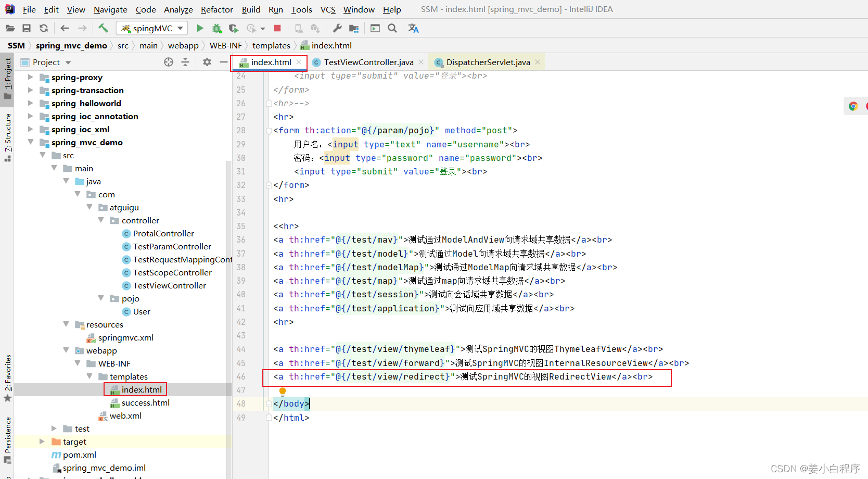Screen dimensions: 868x479
Task: Build the project with the hammer icon
Action: click(x=103, y=28)
